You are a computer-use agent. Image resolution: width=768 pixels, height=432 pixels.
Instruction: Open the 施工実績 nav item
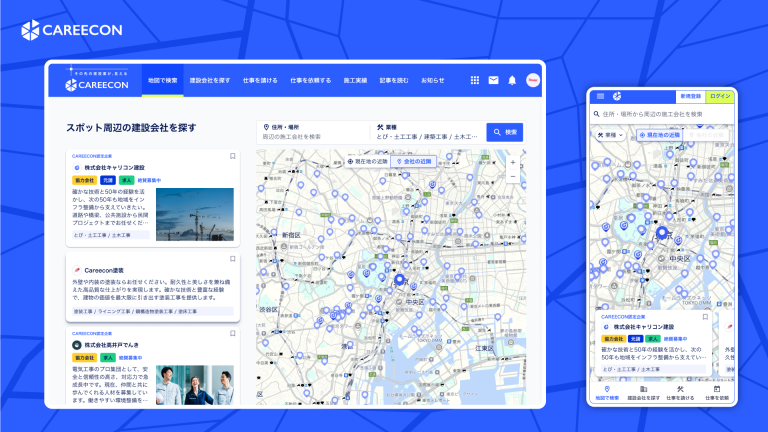(x=355, y=80)
